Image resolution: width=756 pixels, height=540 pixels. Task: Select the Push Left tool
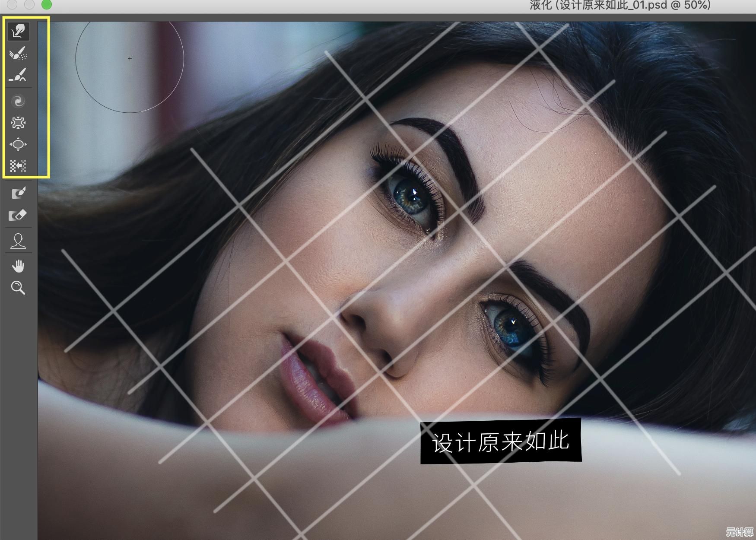pos(18,166)
